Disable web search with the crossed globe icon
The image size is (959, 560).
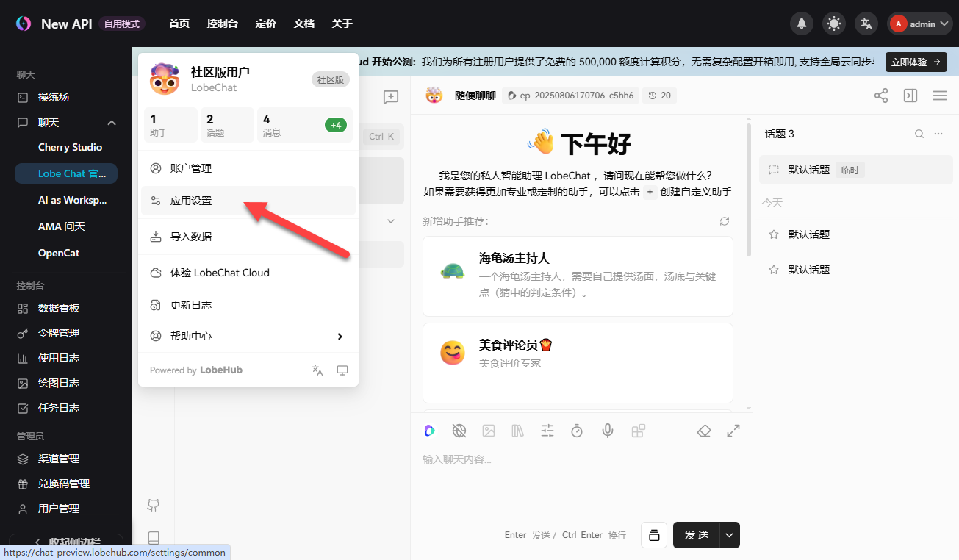[459, 431]
